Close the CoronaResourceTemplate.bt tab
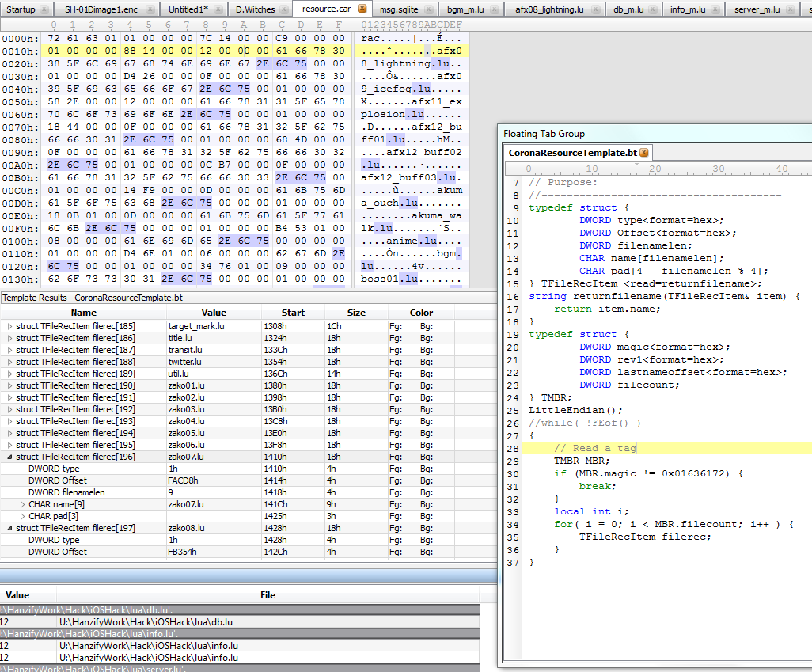This screenshot has height=672, width=812. [643, 153]
